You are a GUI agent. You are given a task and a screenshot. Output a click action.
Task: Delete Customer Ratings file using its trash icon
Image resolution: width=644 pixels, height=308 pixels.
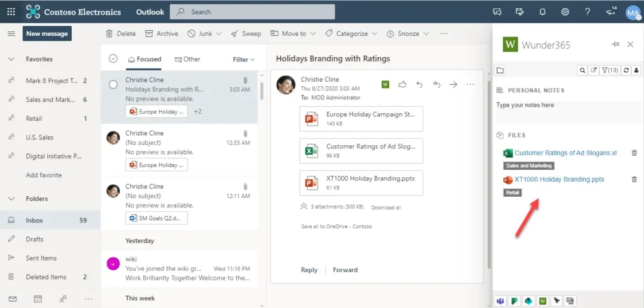(x=634, y=153)
